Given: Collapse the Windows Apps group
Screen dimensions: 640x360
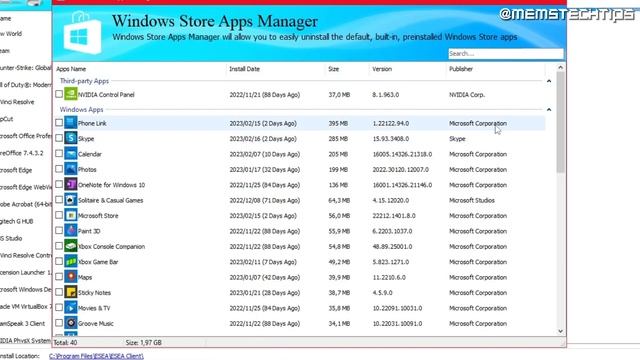Looking at the screenshot, I should point(549,110).
